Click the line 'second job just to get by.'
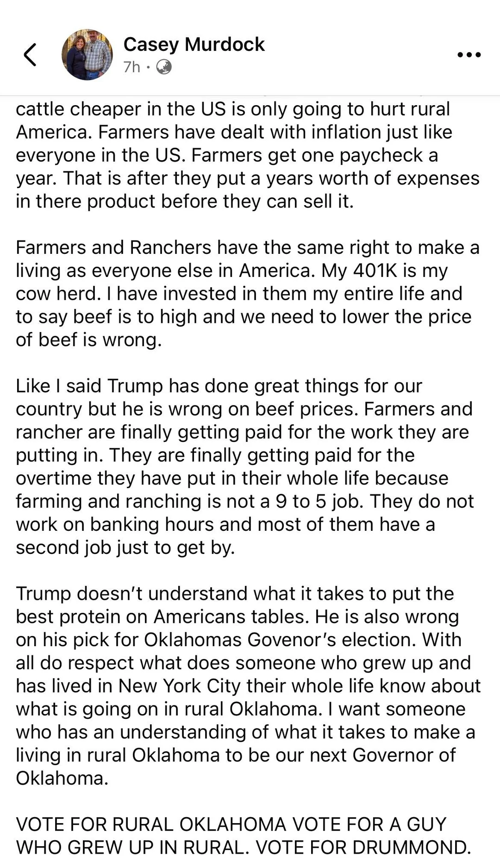Viewport: 500px width, 868px height. 125,547
